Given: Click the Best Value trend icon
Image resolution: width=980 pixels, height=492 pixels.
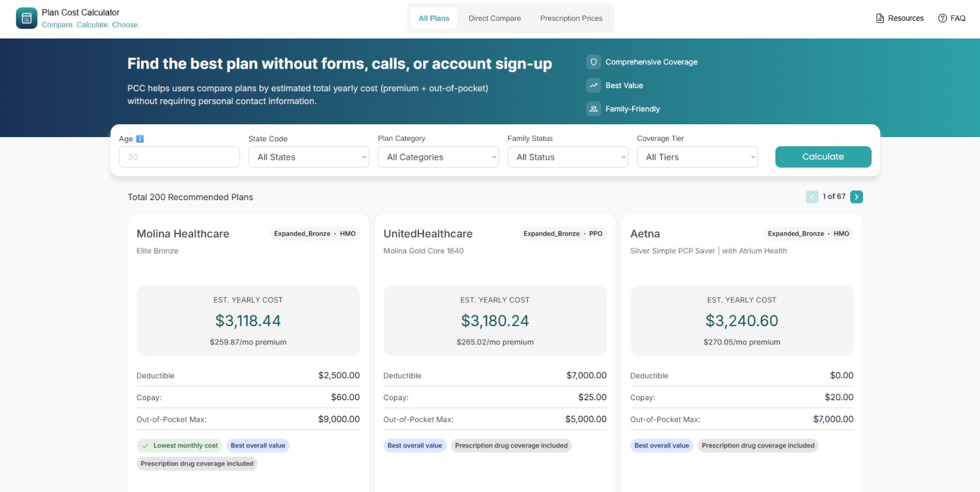Looking at the screenshot, I should point(594,86).
